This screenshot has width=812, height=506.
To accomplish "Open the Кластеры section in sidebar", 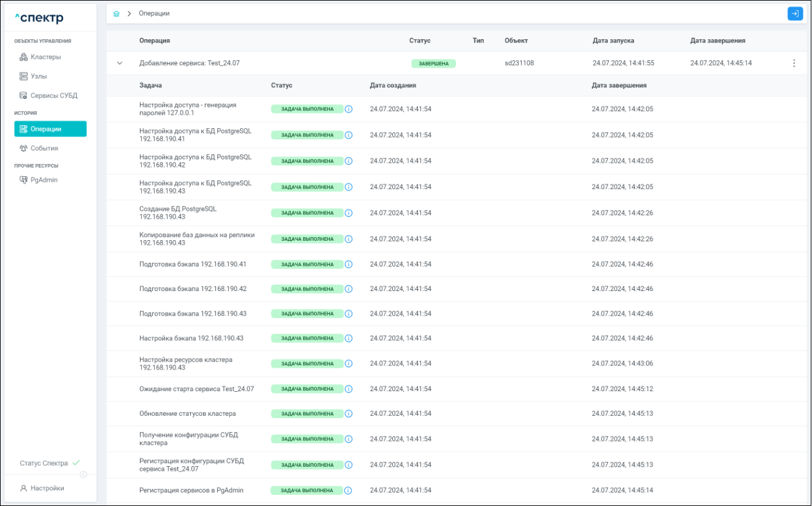I will click(45, 57).
